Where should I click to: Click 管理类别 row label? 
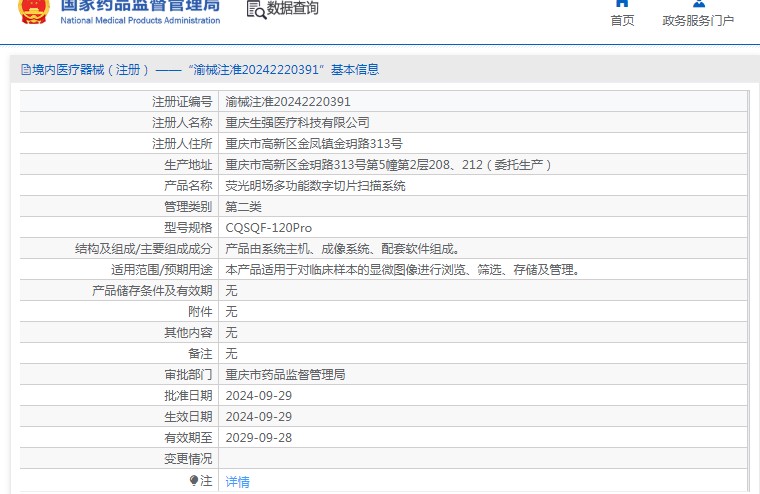pos(188,207)
